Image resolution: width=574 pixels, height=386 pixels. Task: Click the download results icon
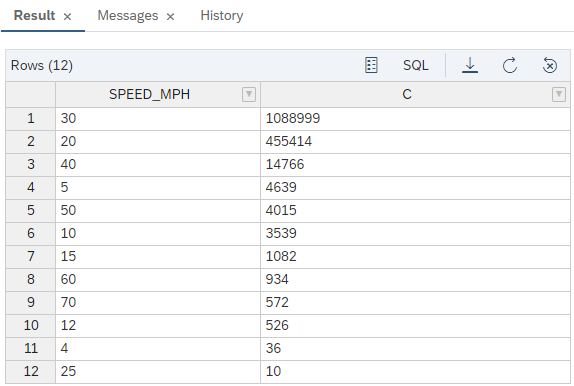[470, 66]
